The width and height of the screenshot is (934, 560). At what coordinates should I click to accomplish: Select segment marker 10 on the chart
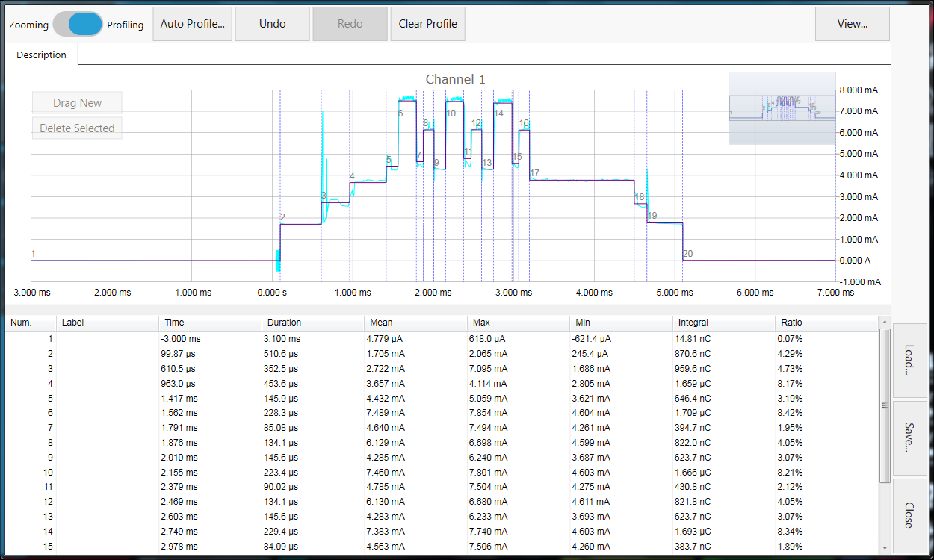pyautogui.click(x=451, y=113)
